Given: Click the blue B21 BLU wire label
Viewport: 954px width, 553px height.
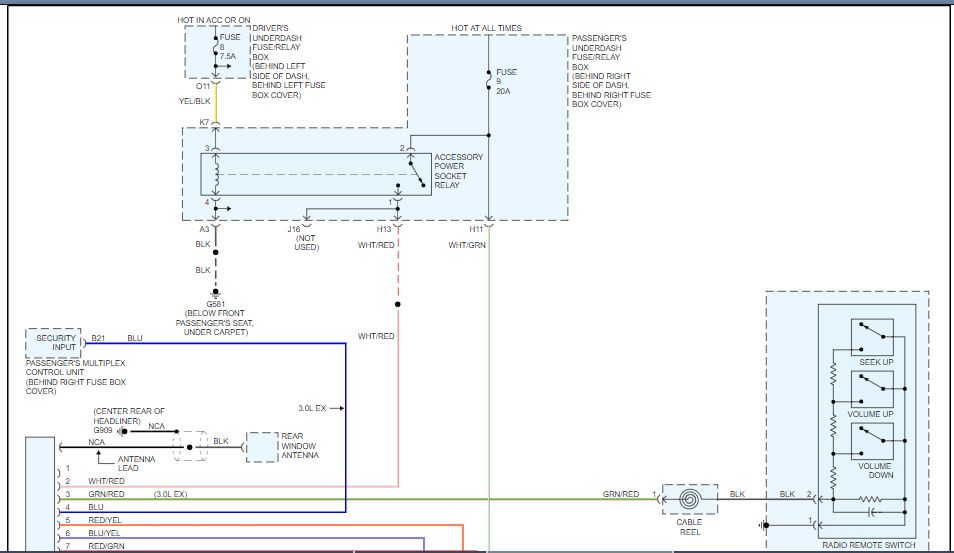Looking at the screenshot, I should click(x=134, y=338).
